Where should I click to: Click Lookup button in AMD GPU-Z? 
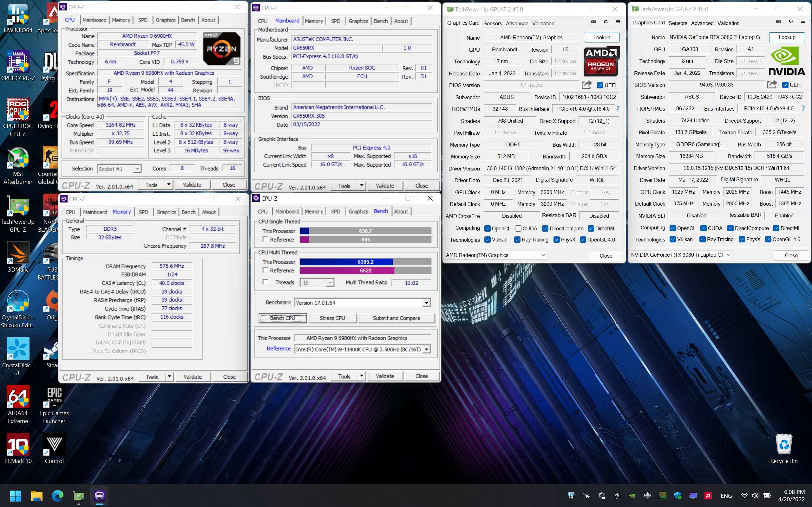click(x=601, y=38)
